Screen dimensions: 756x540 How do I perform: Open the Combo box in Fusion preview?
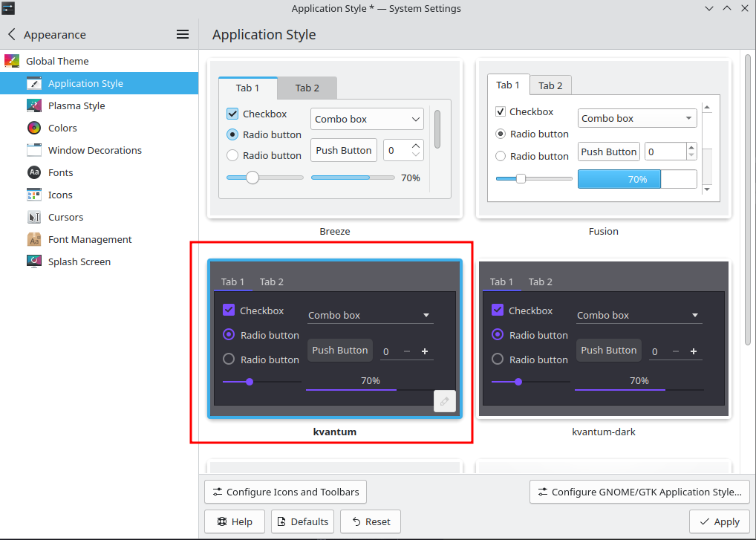click(x=637, y=118)
